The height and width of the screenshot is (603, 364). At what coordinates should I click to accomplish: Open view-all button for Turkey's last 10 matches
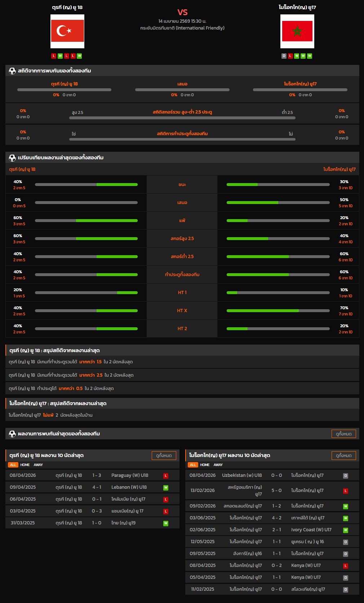point(164,456)
